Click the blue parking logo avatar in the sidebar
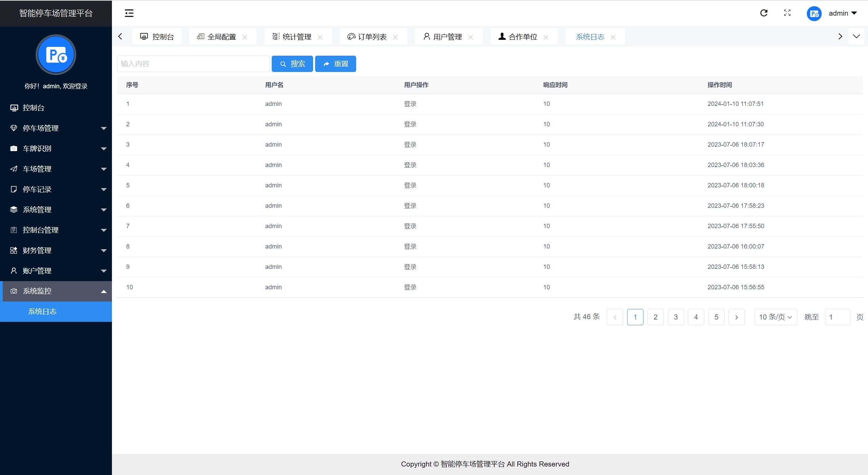868x475 pixels. tap(56, 55)
